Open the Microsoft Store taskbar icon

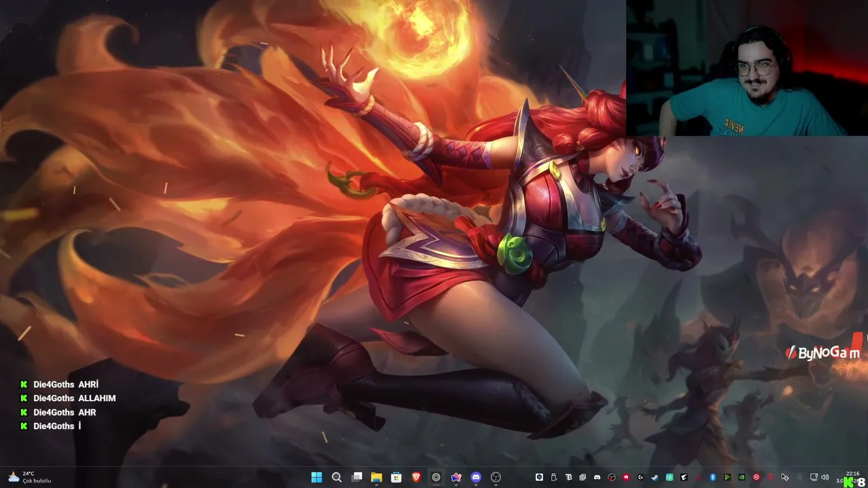[x=396, y=477]
